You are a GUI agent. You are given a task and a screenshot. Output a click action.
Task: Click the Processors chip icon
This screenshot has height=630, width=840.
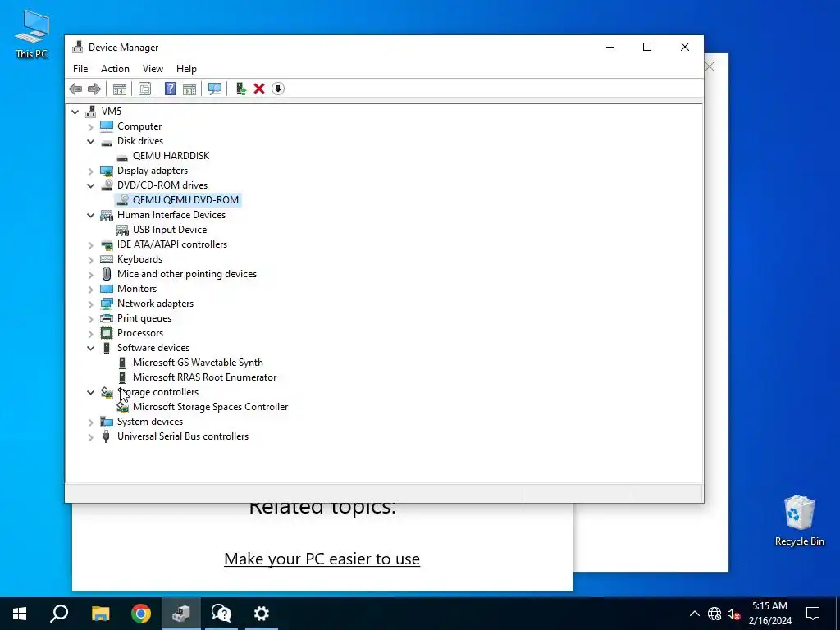(107, 333)
